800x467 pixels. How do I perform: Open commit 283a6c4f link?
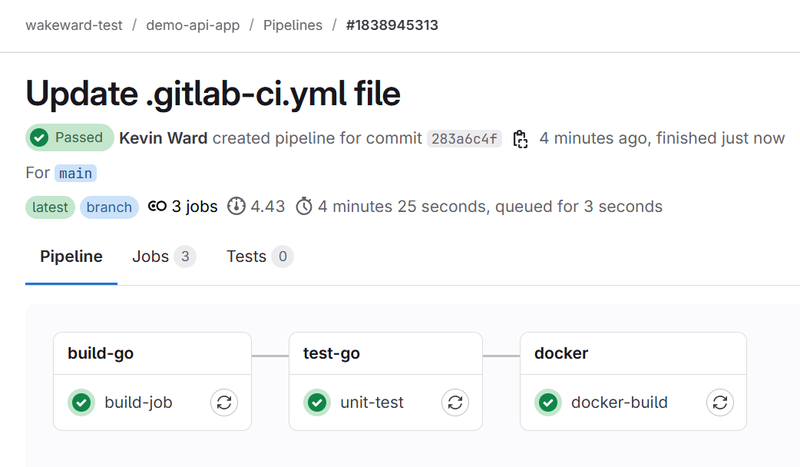[x=463, y=139]
